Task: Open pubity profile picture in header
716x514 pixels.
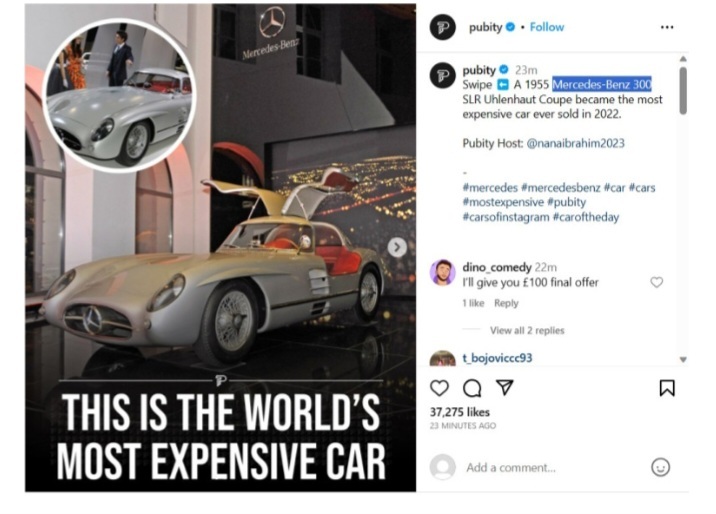Action: 442,27
